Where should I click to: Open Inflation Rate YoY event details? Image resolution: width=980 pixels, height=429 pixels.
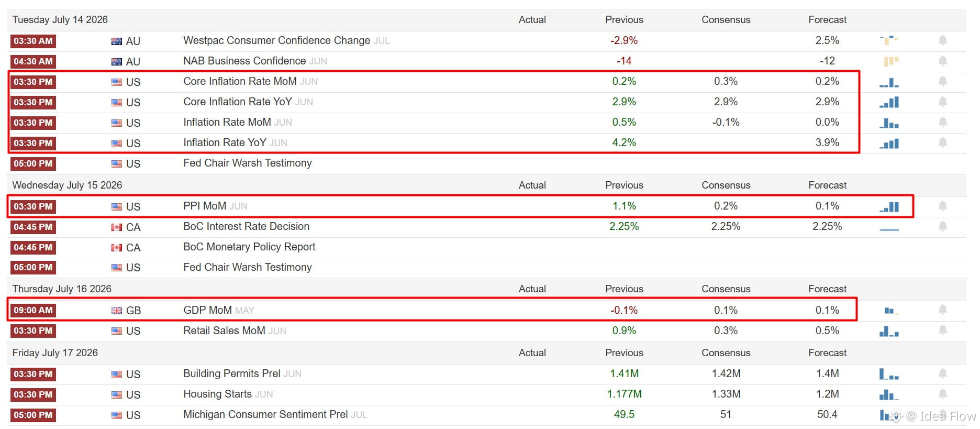point(225,142)
